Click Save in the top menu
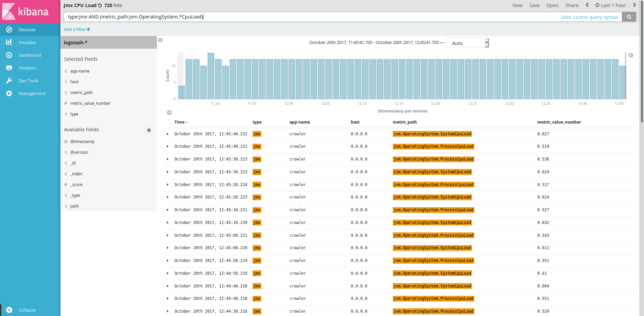 coord(534,5)
